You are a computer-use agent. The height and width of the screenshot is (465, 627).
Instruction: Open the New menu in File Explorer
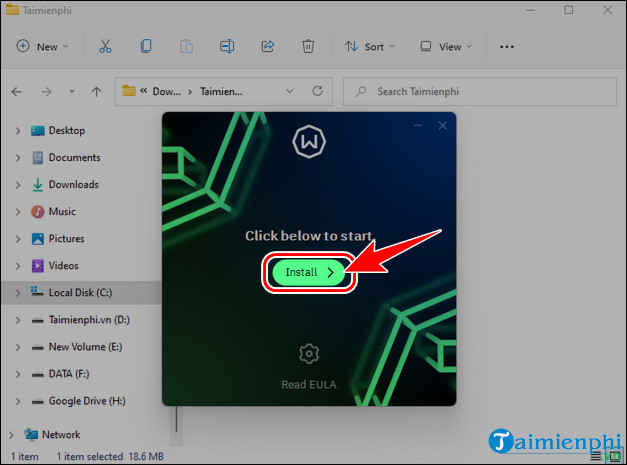point(42,47)
